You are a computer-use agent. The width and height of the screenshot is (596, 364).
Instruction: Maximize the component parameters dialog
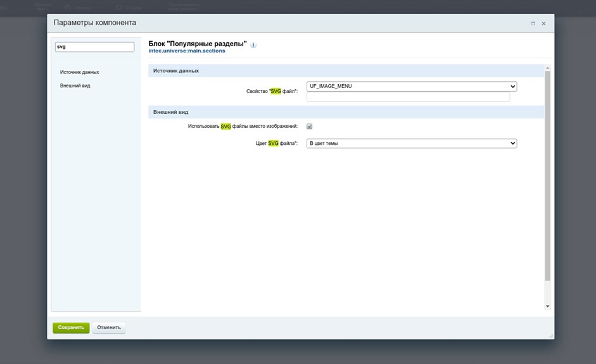(x=533, y=23)
